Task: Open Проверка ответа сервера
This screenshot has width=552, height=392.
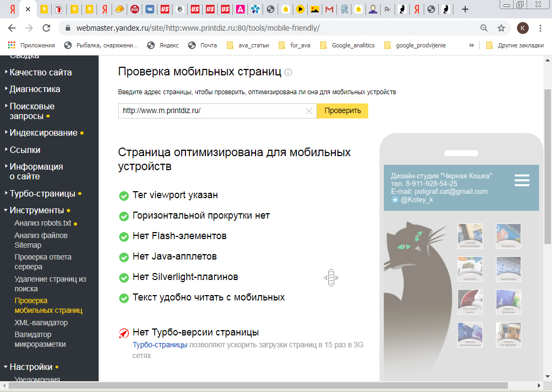Action: tap(43, 262)
